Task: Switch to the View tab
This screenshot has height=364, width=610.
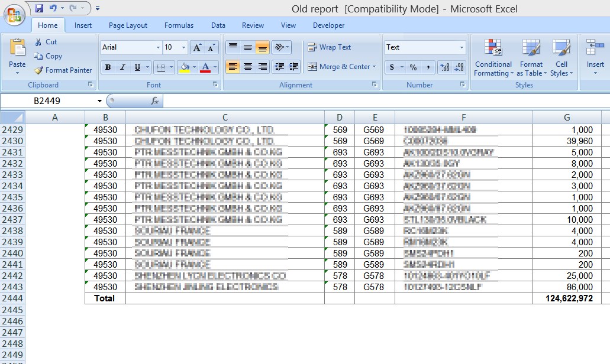Action: [x=288, y=25]
